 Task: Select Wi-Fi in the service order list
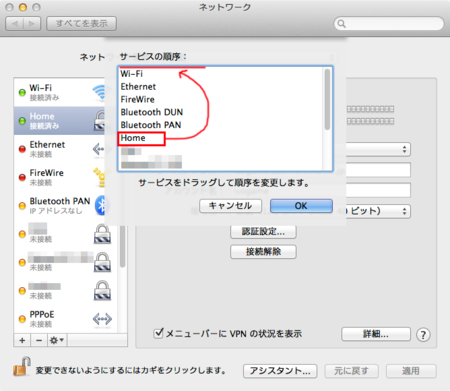[x=220, y=74]
